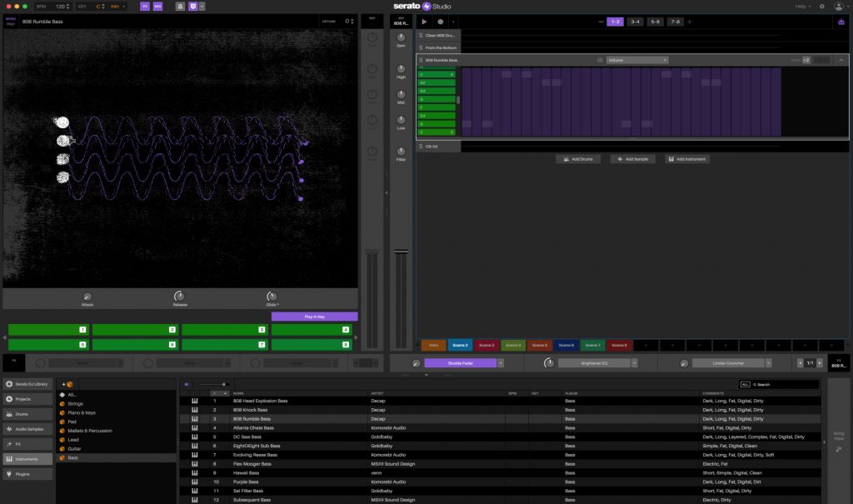Toggle the FX button in the top bar
This screenshot has height=504, width=853.
(x=144, y=6)
